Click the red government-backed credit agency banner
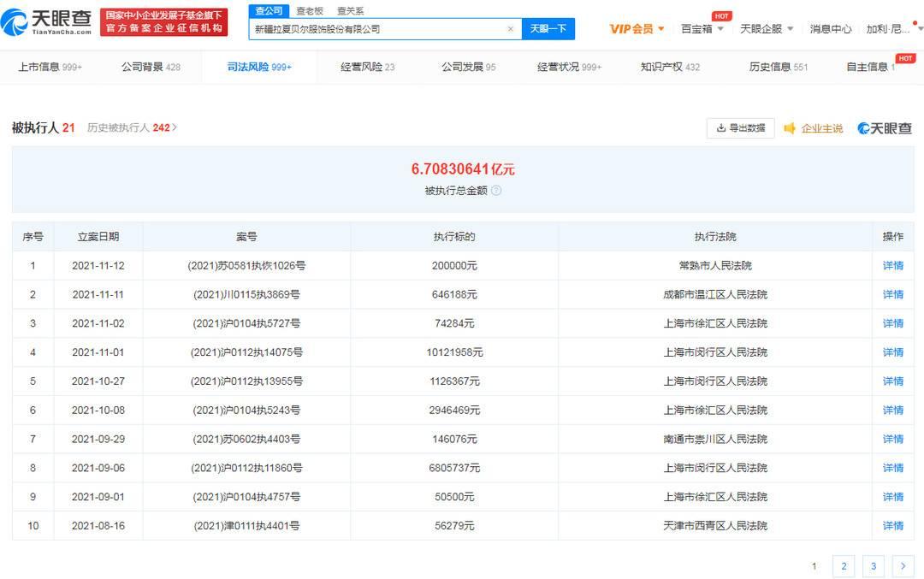The width and height of the screenshot is (924, 579). (163, 22)
